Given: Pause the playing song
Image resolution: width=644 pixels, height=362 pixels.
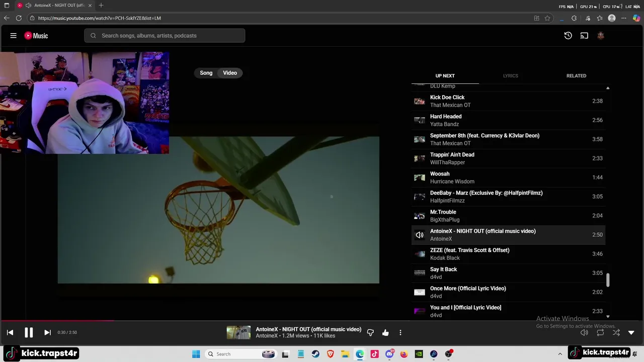Looking at the screenshot, I should 29,332.
